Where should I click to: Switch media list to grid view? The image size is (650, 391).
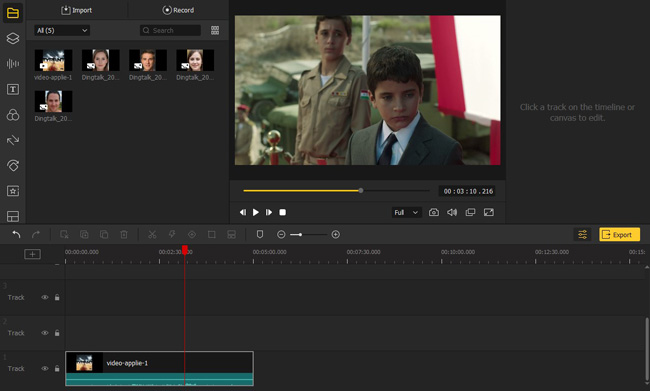click(215, 30)
